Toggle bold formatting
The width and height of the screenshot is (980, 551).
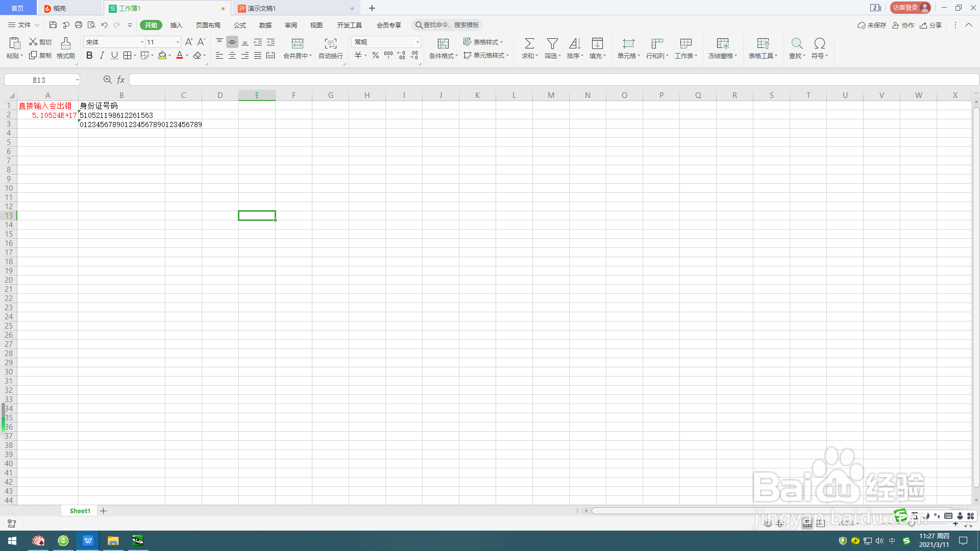click(89, 56)
